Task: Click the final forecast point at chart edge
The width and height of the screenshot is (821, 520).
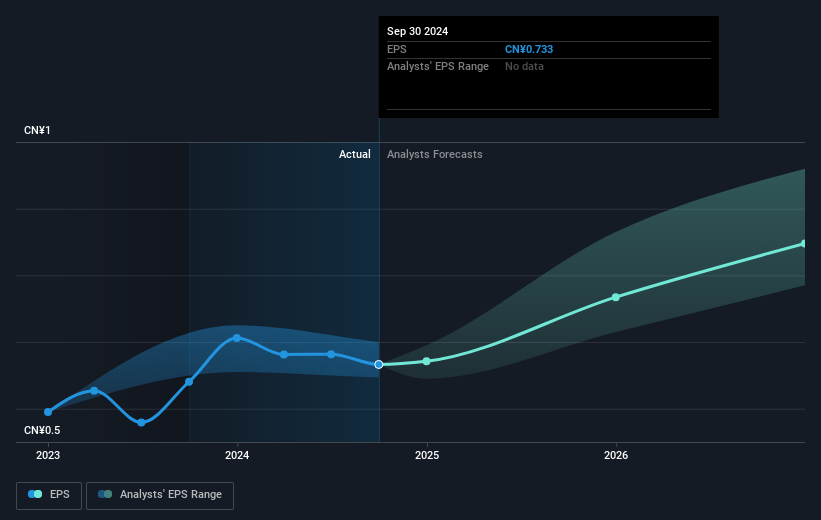Action: [x=804, y=244]
